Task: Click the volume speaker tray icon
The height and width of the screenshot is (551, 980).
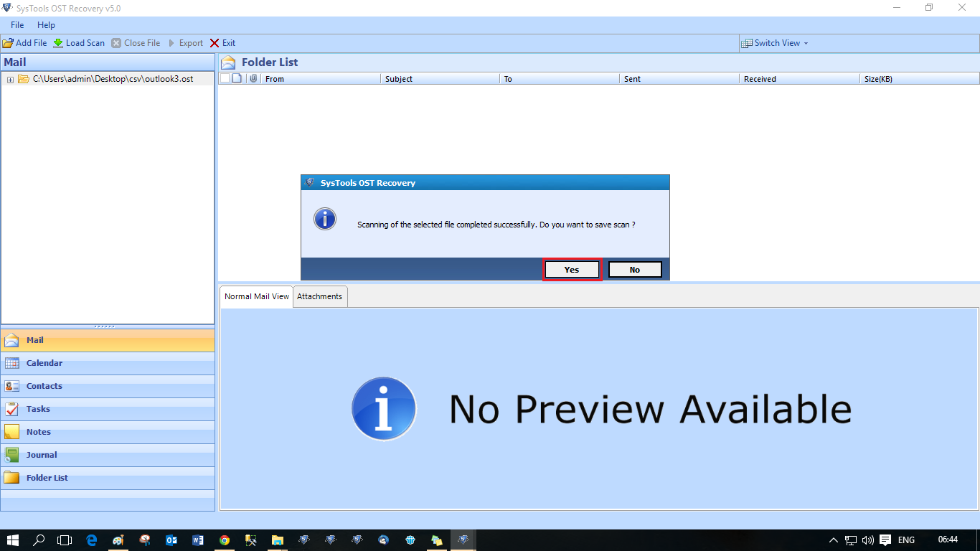Action: pos(868,540)
